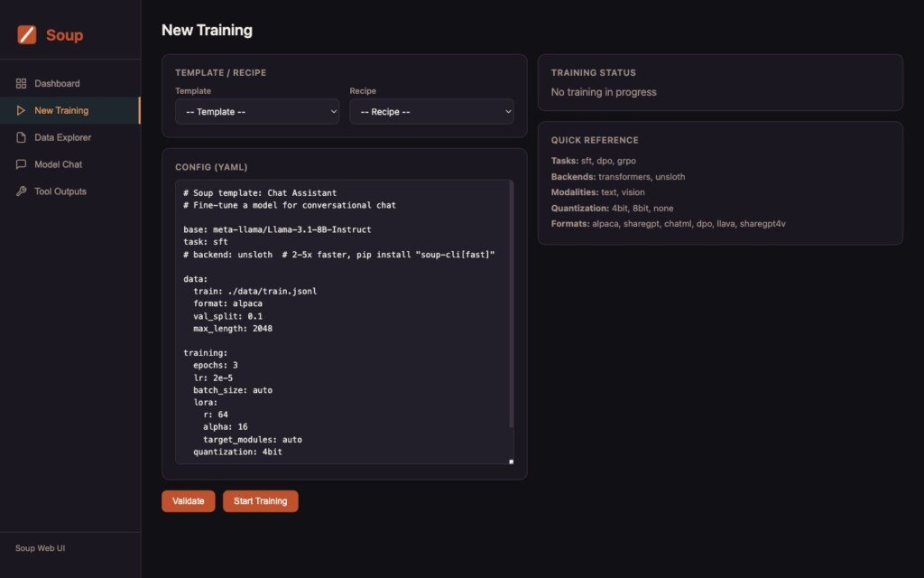Click the 'CONFIG (YAML)' section label
This screenshot has width=924, height=578.
pos(211,167)
